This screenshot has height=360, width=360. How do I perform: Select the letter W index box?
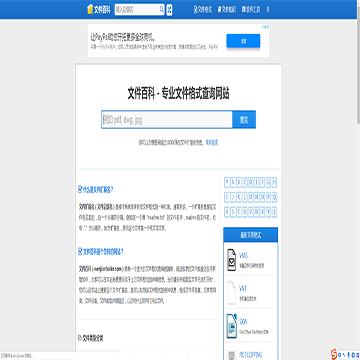257,212
